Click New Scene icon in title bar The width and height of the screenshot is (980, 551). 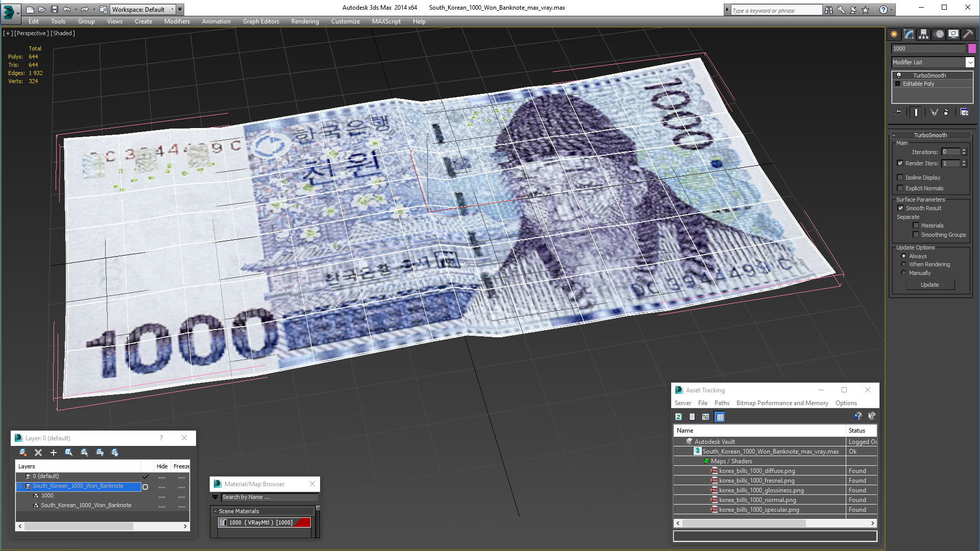(x=30, y=9)
